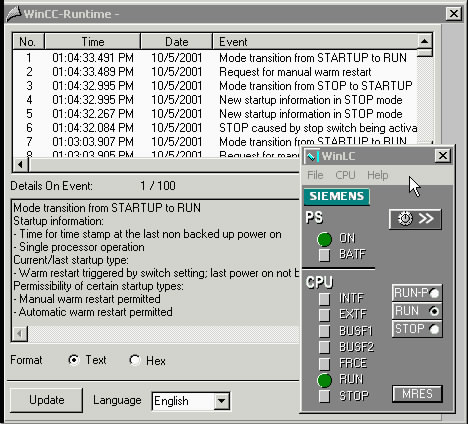Click the green CPU RUN indicator
Screen dimensions: 468x424
[x=324, y=380]
